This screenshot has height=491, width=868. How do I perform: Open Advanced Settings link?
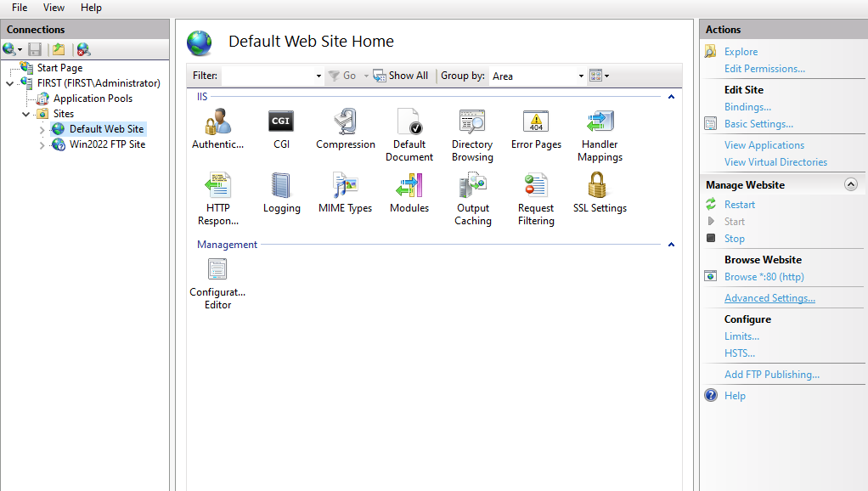click(x=769, y=298)
